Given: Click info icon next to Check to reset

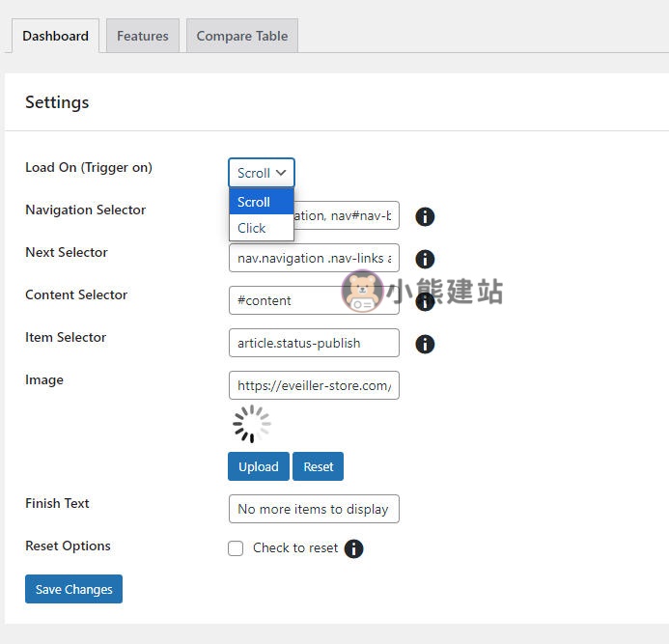Looking at the screenshot, I should click(x=354, y=548).
